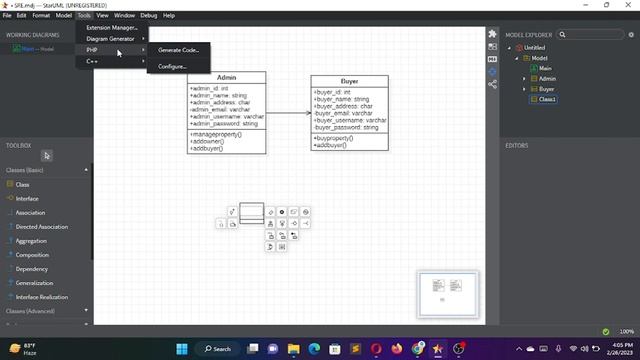640x360 pixels.
Task: Open the Help menu
Action: [x=169, y=16]
